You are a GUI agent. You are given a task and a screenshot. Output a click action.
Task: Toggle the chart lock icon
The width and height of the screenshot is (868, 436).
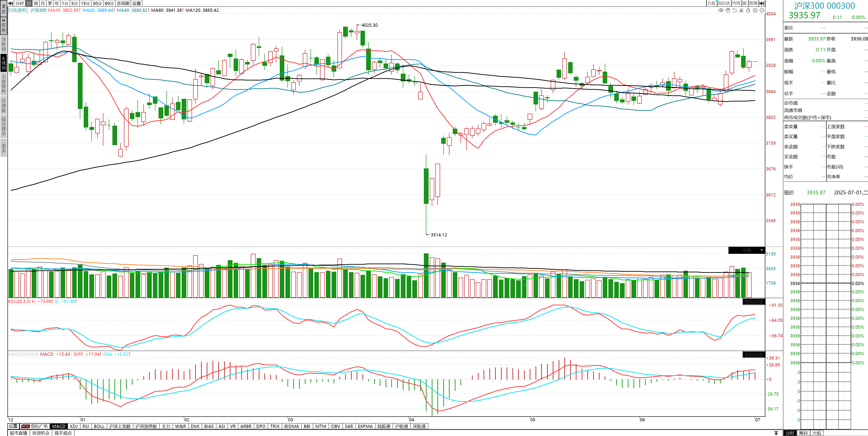click(x=748, y=10)
